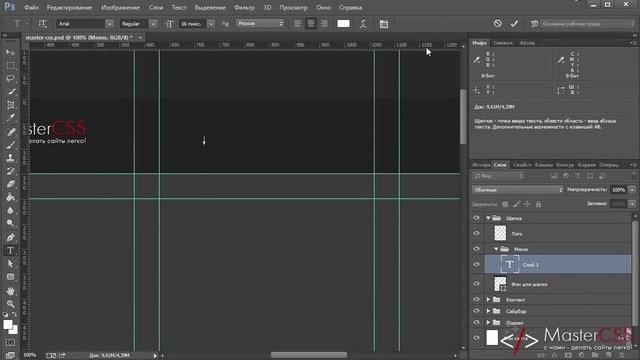Select the Lasso tool

11,78
